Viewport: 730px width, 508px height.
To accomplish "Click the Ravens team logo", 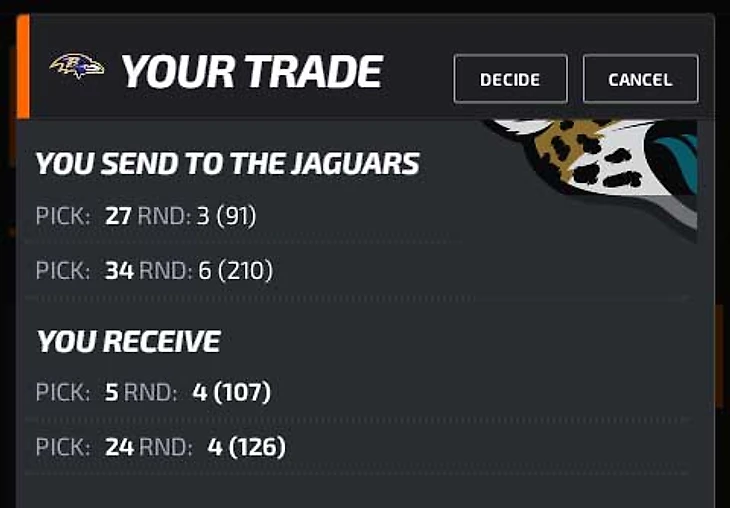I will click(x=77, y=66).
